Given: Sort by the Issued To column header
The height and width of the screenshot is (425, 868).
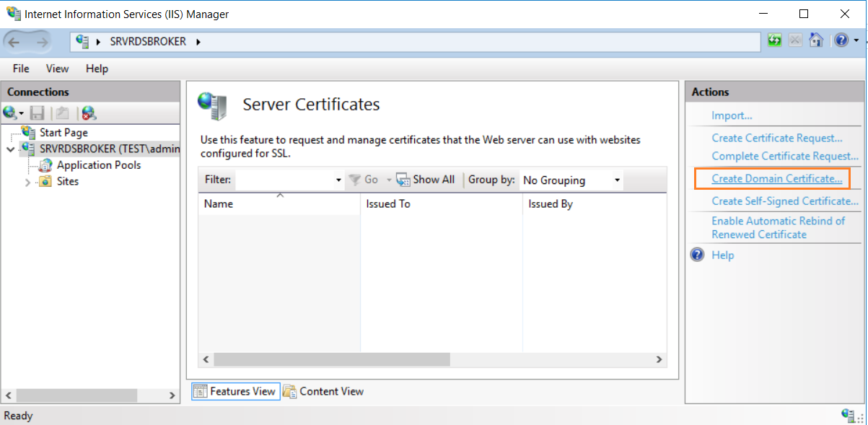Looking at the screenshot, I should tap(442, 204).
